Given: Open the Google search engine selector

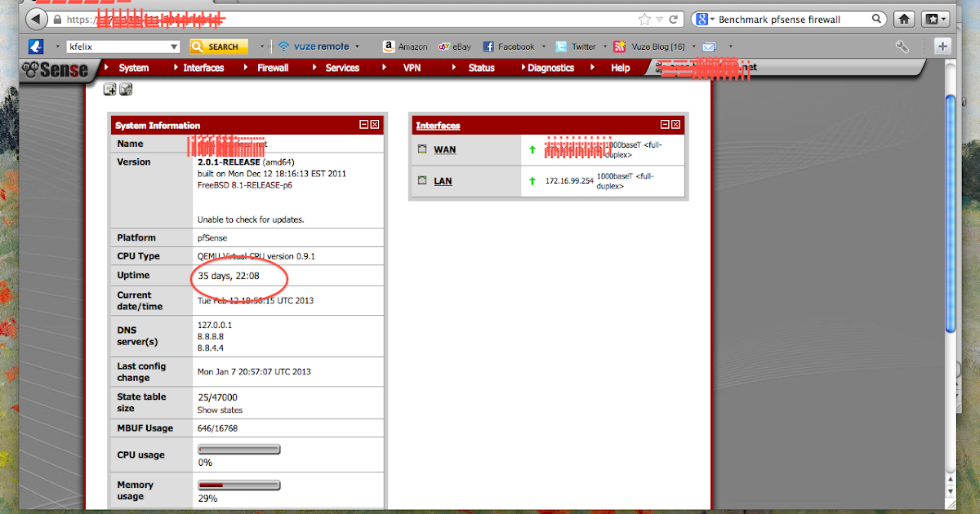Looking at the screenshot, I should point(705,19).
